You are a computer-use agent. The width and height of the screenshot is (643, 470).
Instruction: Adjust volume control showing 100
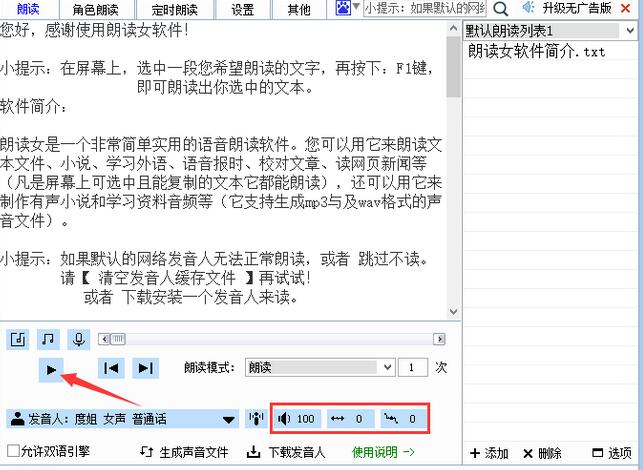pyautogui.click(x=297, y=419)
